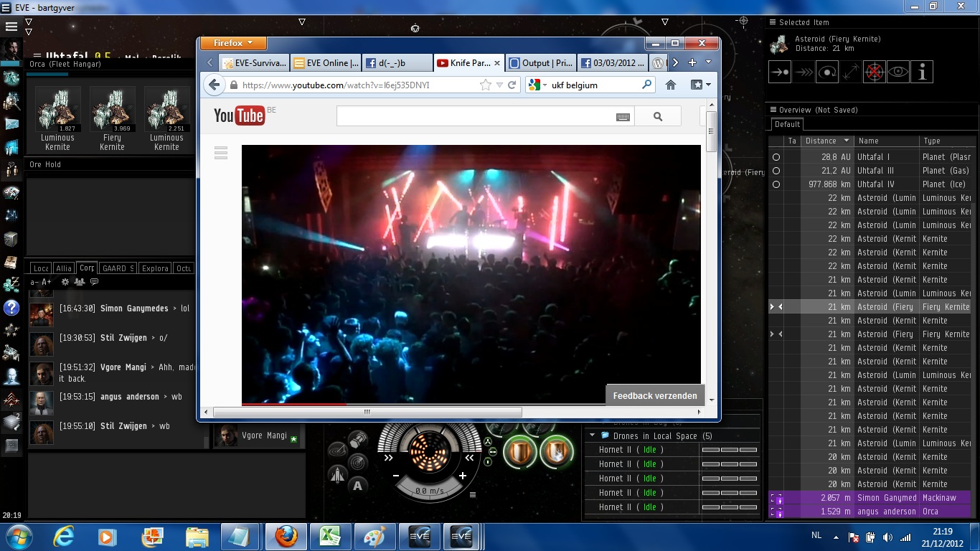Select the Fiery Kernite item in Fleet Hangar
Screen dimensions: 980x551
[112, 119]
